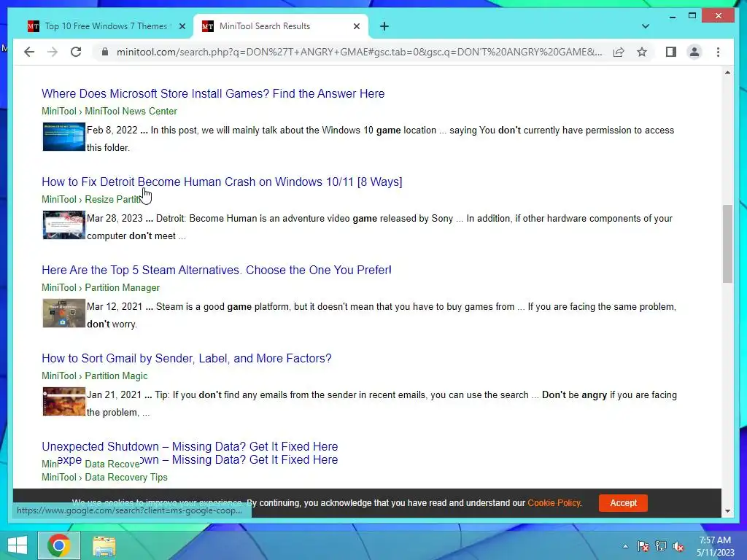This screenshot has width=747, height=560.
Task: Open Action Center flag icon in tray
Action: point(643,546)
